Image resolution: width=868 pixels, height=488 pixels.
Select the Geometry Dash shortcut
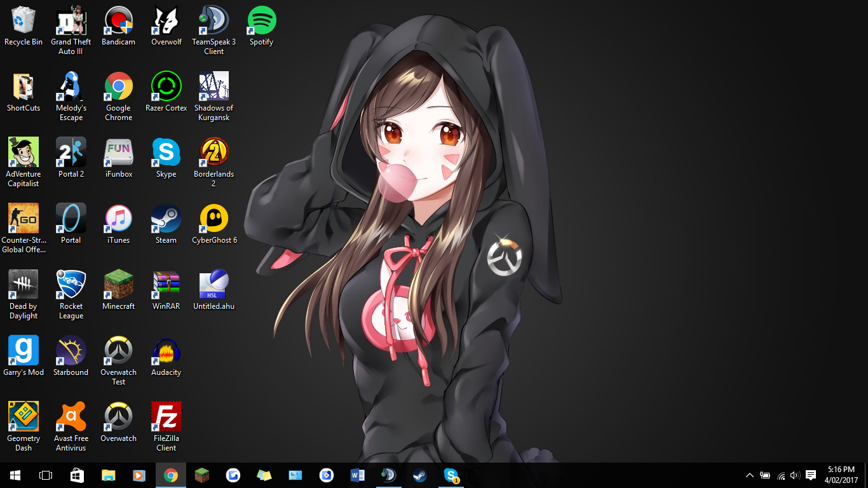(x=24, y=427)
